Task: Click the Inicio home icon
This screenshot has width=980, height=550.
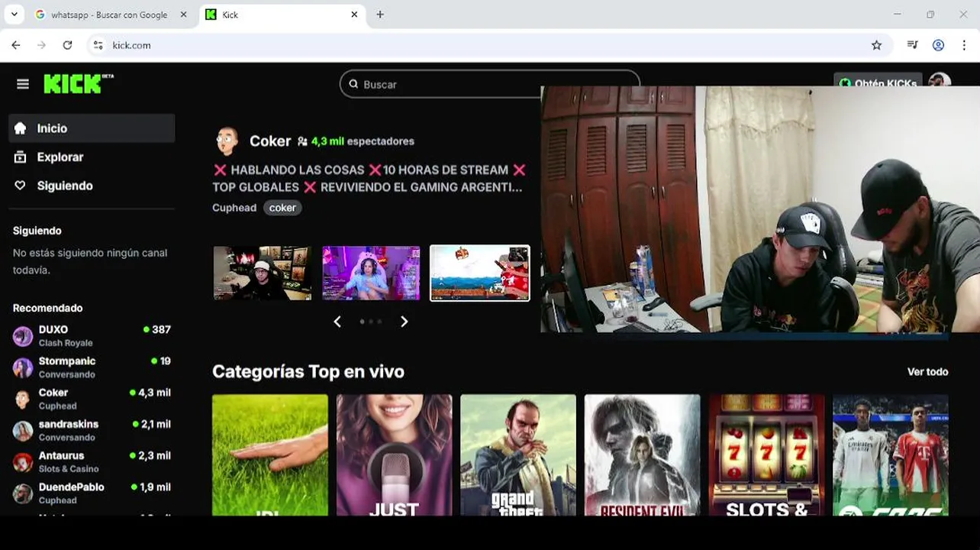Action: (x=21, y=128)
